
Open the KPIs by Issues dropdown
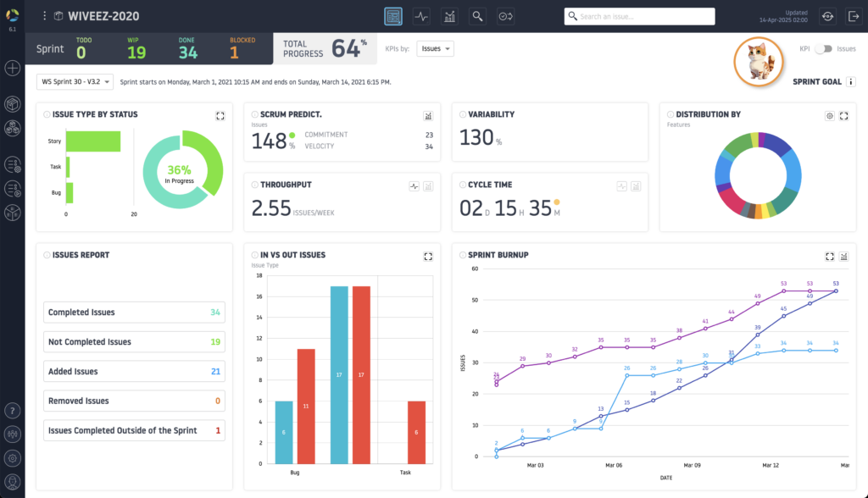[x=437, y=49]
